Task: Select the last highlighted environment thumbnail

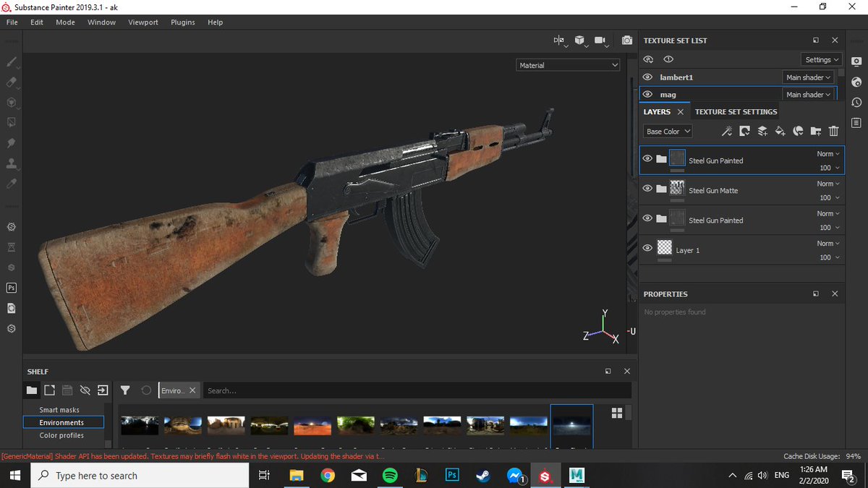Action: 571,425
